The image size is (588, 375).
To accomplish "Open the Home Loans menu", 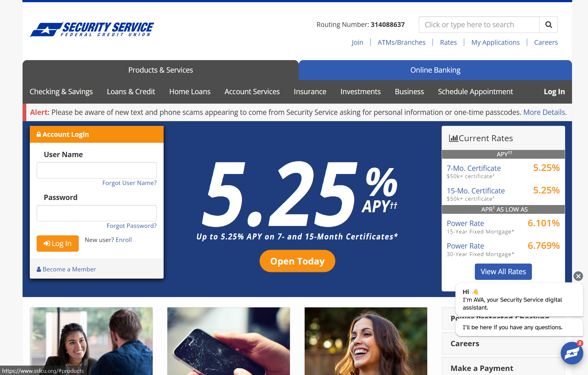I will (190, 92).
